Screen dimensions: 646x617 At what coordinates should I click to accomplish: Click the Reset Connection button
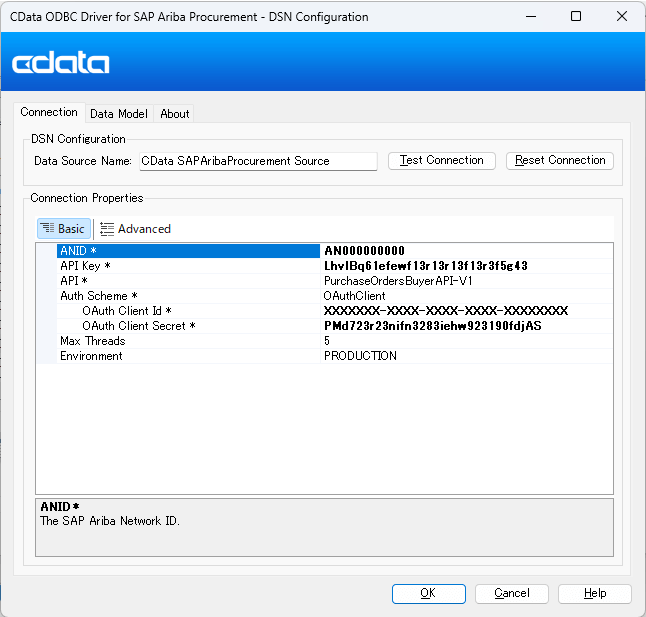560,160
